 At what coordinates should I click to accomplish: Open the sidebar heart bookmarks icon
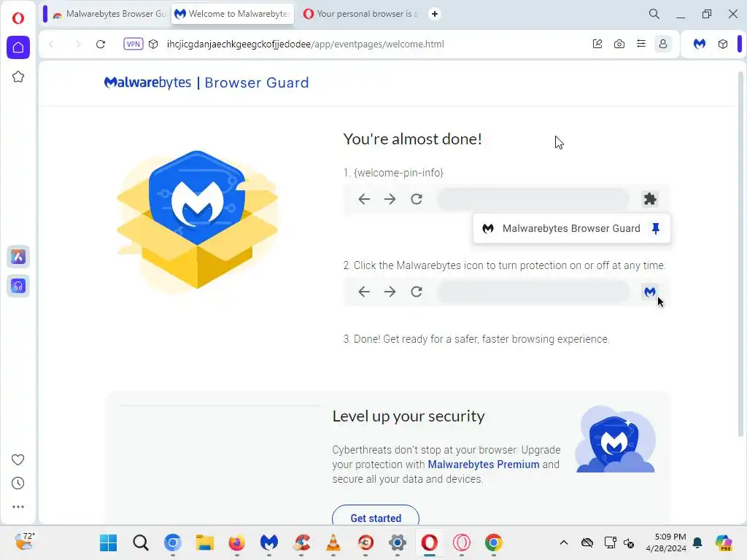pyautogui.click(x=18, y=459)
